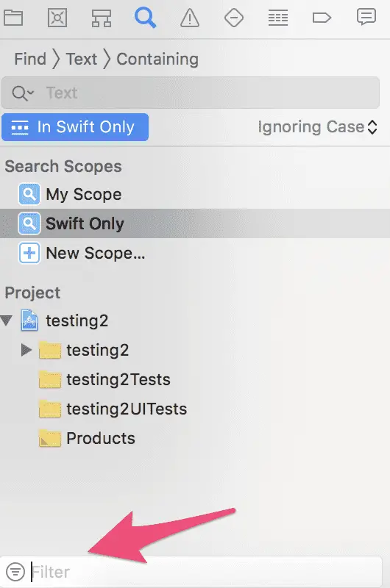The height and width of the screenshot is (588, 390).
Task: Open the Test navigator diamond icon
Action: [x=234, y=18]
